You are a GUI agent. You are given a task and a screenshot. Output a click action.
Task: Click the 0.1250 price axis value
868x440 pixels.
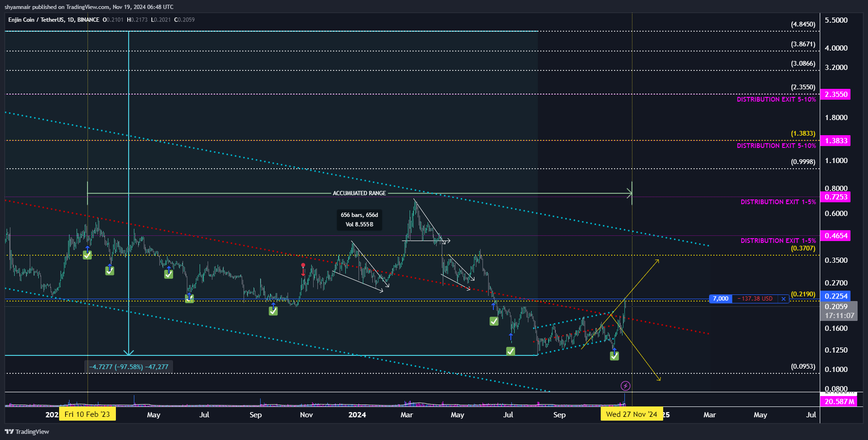pos(836,350)
